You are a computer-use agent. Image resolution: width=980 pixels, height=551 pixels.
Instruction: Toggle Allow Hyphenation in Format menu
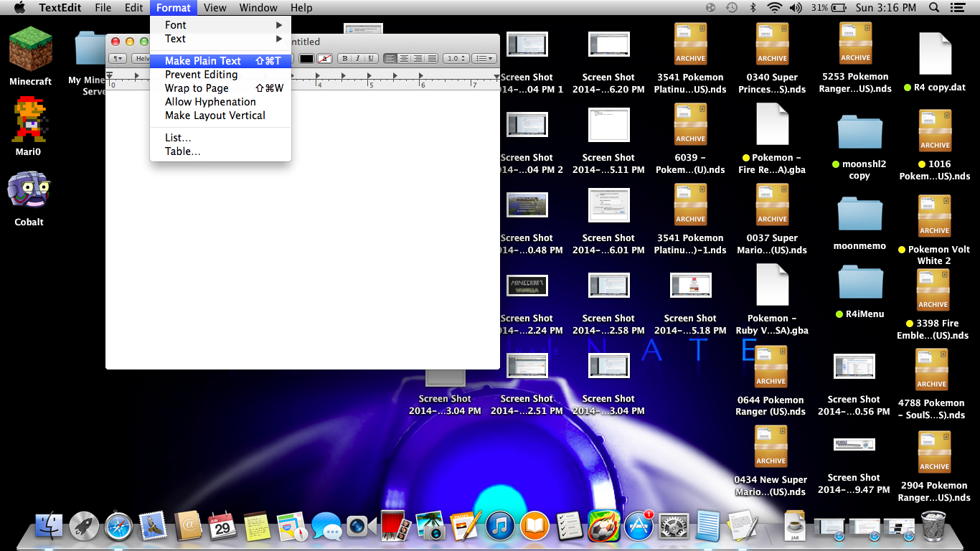coord(221,102)
